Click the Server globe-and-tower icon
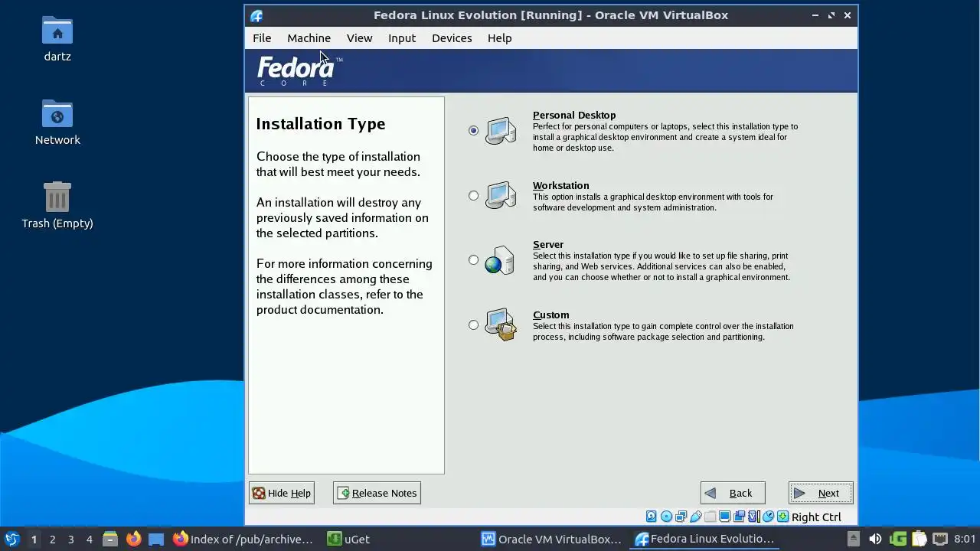This screenshot has height=551, width=980. tap(500, 260)
